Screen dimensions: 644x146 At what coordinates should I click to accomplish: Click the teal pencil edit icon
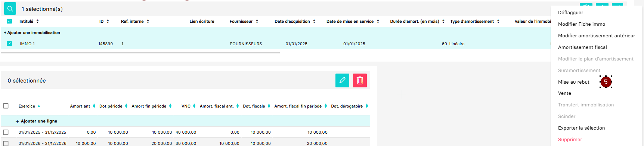point(342,80)
